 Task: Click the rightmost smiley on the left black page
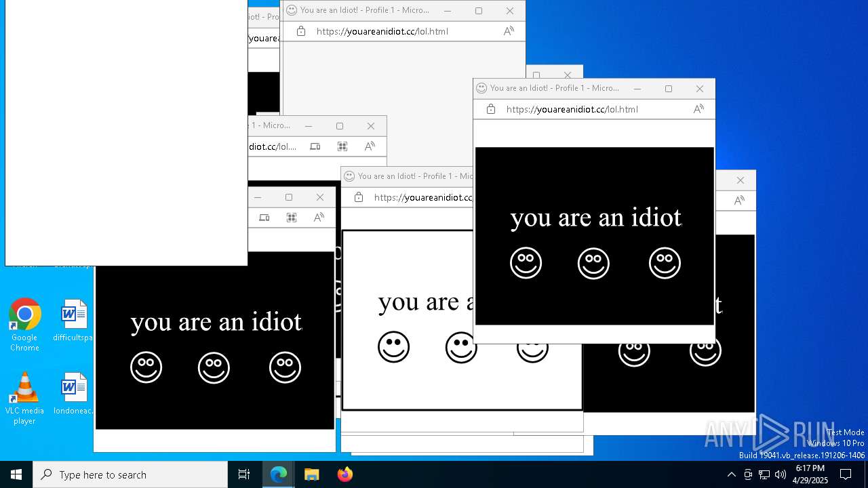point(285,367)
